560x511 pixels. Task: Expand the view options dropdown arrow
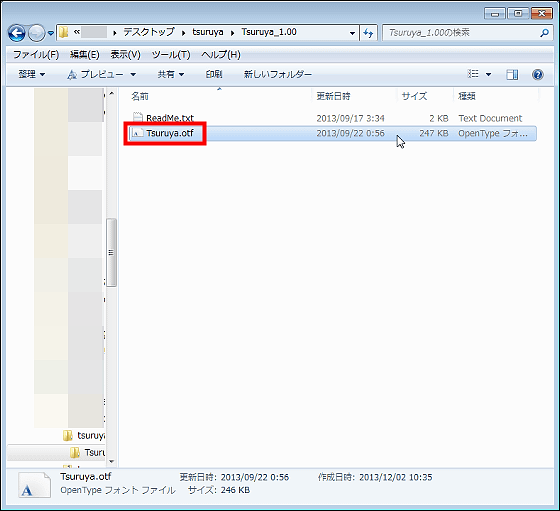(489, 75)
